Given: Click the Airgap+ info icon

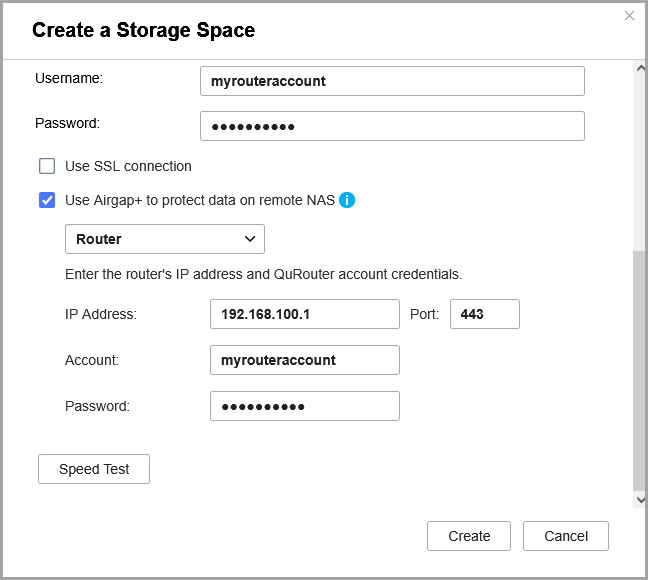Looking at the screenshot, I should click(347, 200).
